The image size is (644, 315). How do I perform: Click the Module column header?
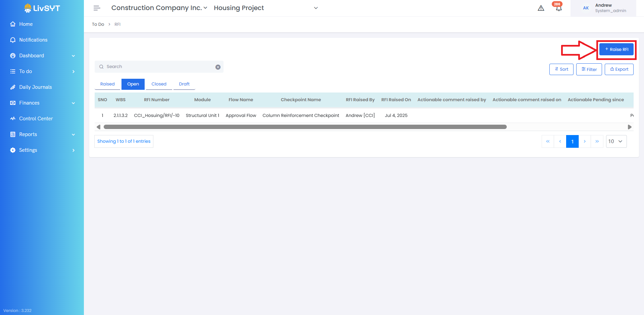coord(202,100)
